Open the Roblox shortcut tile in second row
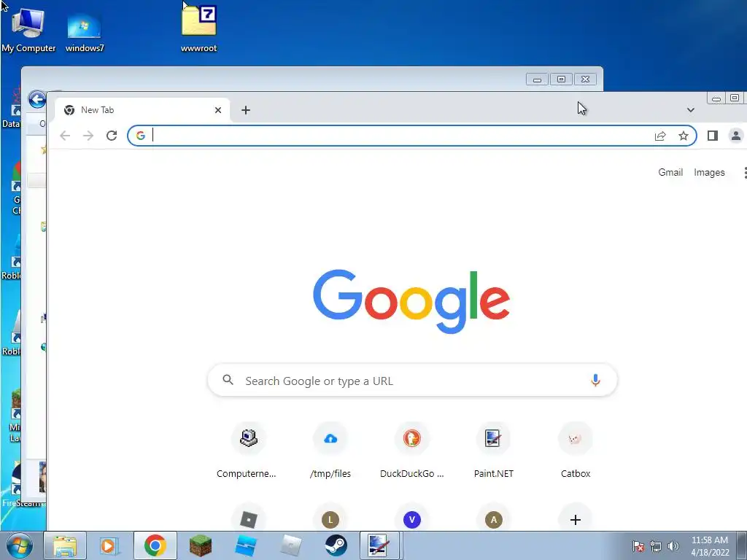This screenshot has height=560, width=747. (x=248, y=519)
